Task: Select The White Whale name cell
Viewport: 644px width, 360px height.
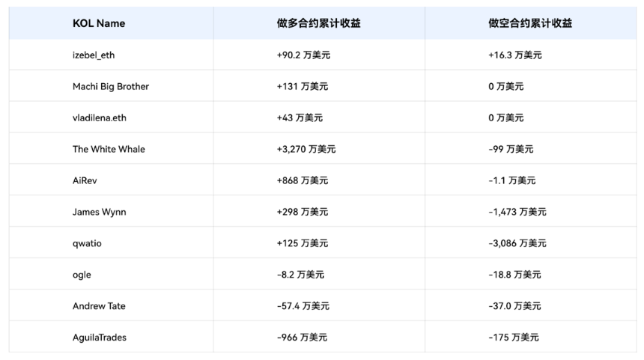Action: click(x=109, y=149)
